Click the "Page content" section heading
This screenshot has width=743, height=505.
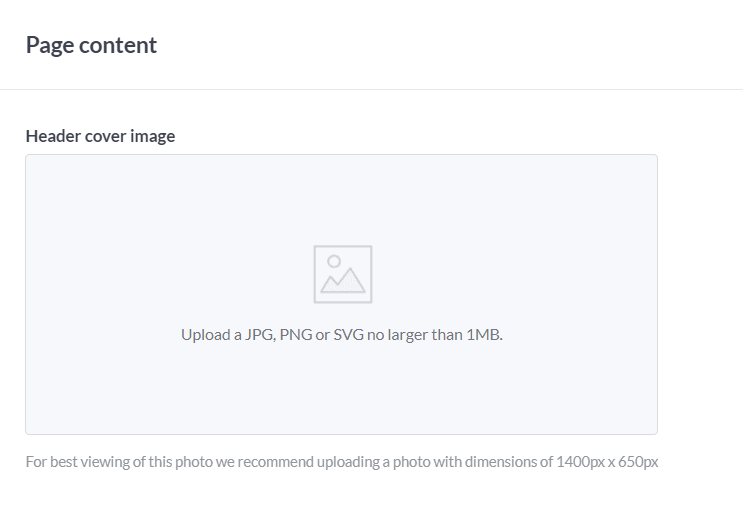[x=91, y=45]
